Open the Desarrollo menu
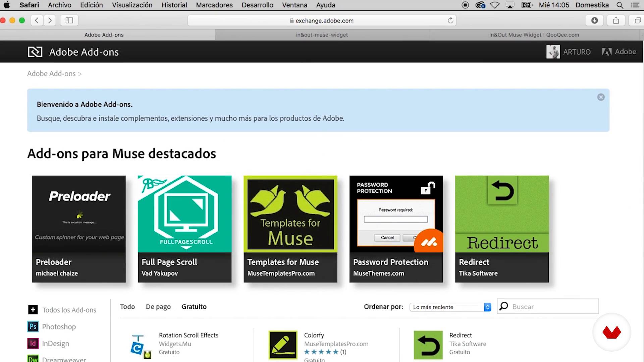 (x=257, y=5)
